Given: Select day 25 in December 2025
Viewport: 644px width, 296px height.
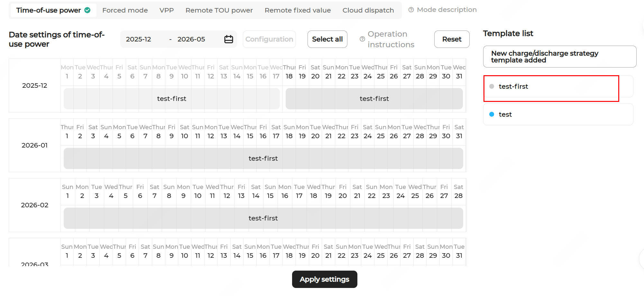Looking at the screenshot, I should tap(381, 76).
